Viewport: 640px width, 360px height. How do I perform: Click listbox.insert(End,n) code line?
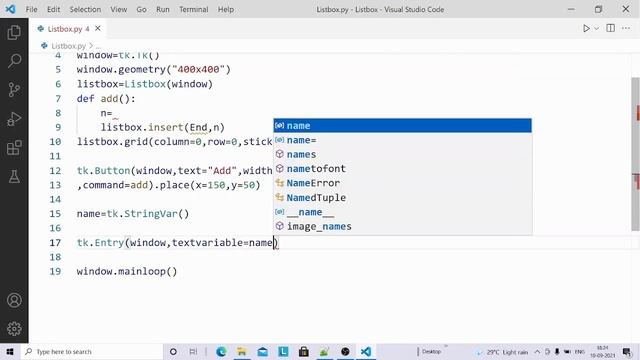coord(162,127)
